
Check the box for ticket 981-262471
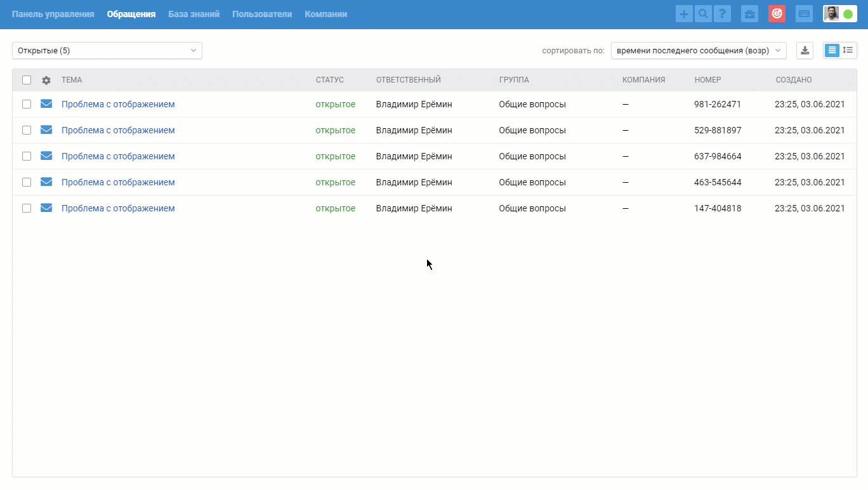coord(27,104)
